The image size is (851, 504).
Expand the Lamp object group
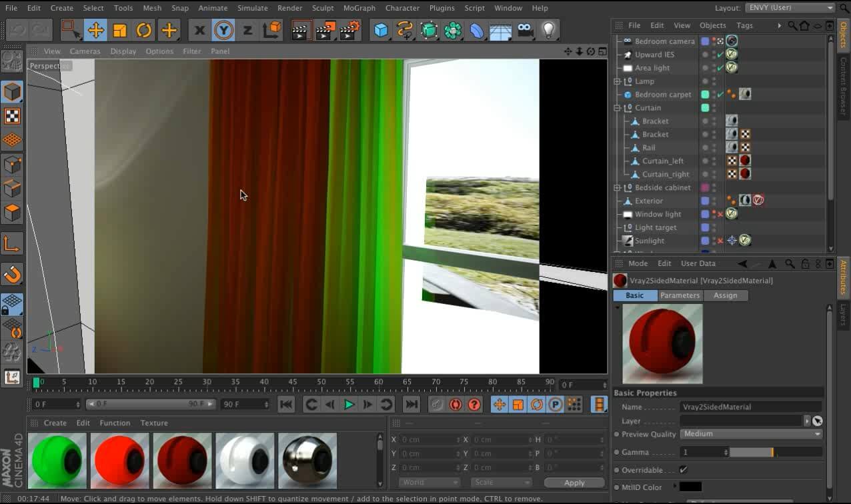618,81
